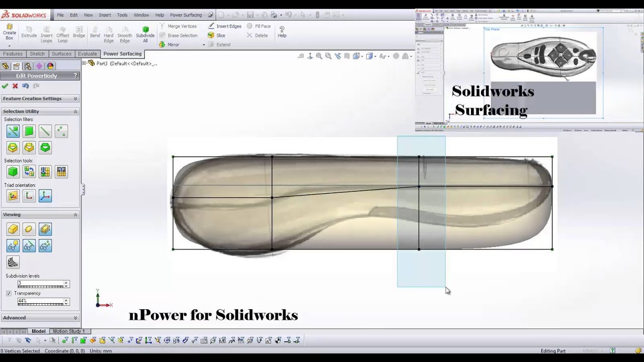The image size is (644, 362).
Task: Click Zoom to Fit in view toolbar
Action: click(x=319, y=56)
